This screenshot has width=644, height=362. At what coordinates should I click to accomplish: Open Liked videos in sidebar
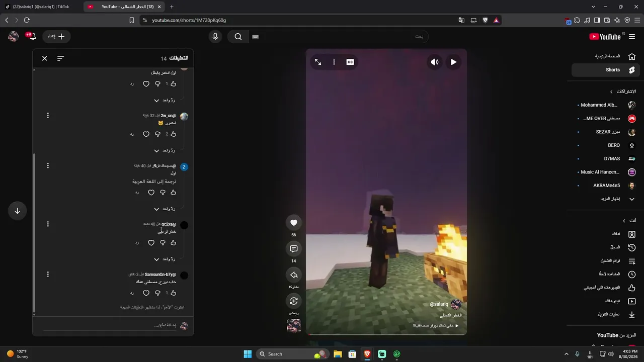606,288
